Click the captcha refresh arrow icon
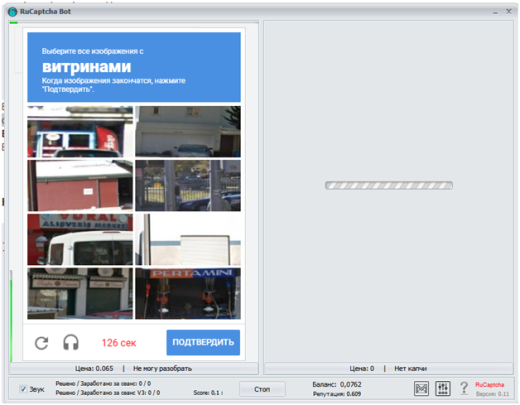520x405 pixels. click(x=42, y=343)
